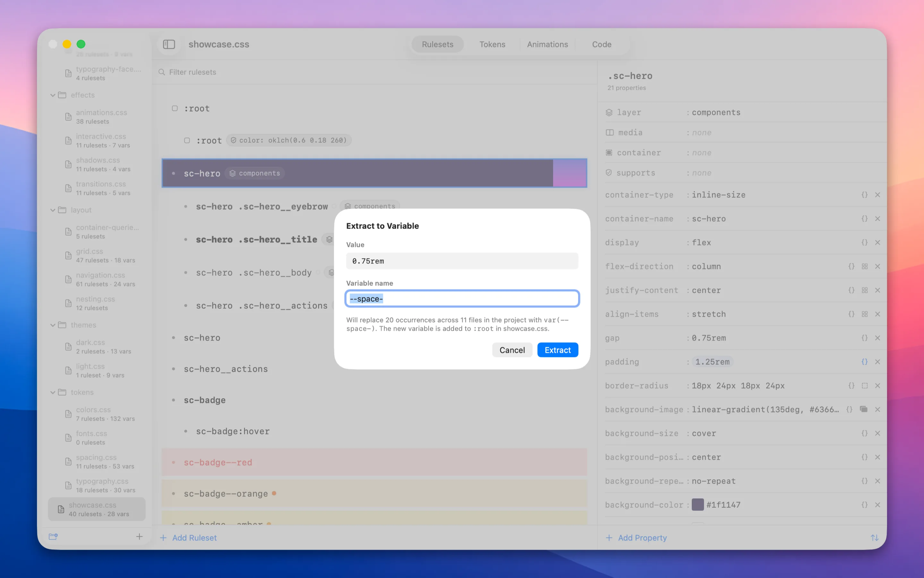Click the layer value components
This screenshot has height=578, width=924.
(716, 112)
